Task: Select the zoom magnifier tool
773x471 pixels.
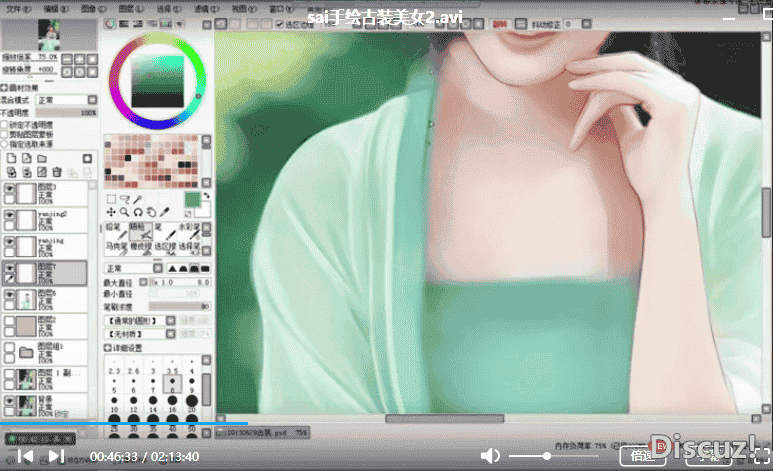Action: [x=124, y=212]
